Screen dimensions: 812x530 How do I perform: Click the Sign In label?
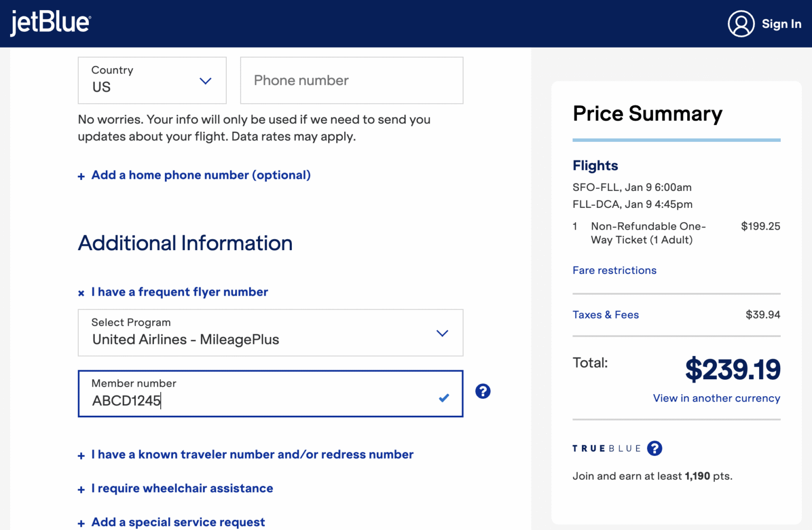(781, 24)
